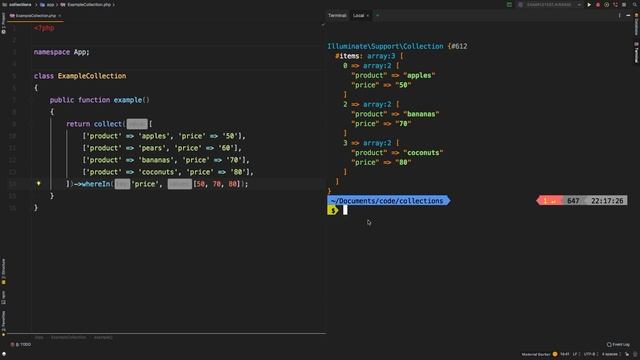This screenshot has height=360, width=640.
Task: Run the selected configuration with the play icon
Action: coord(589,4)
